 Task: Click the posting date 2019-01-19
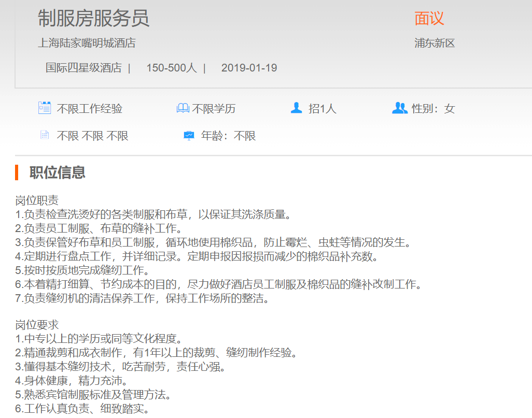pos(249,68)
